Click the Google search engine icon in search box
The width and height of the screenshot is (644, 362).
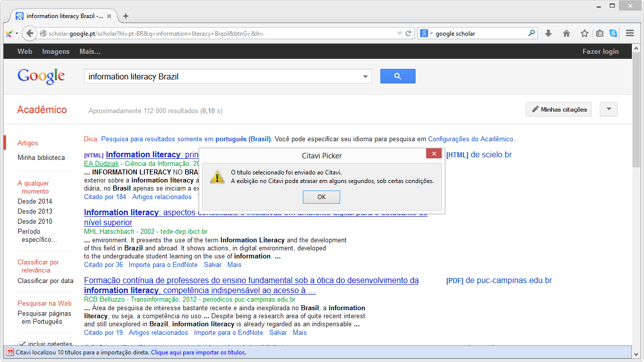point(424,34)
